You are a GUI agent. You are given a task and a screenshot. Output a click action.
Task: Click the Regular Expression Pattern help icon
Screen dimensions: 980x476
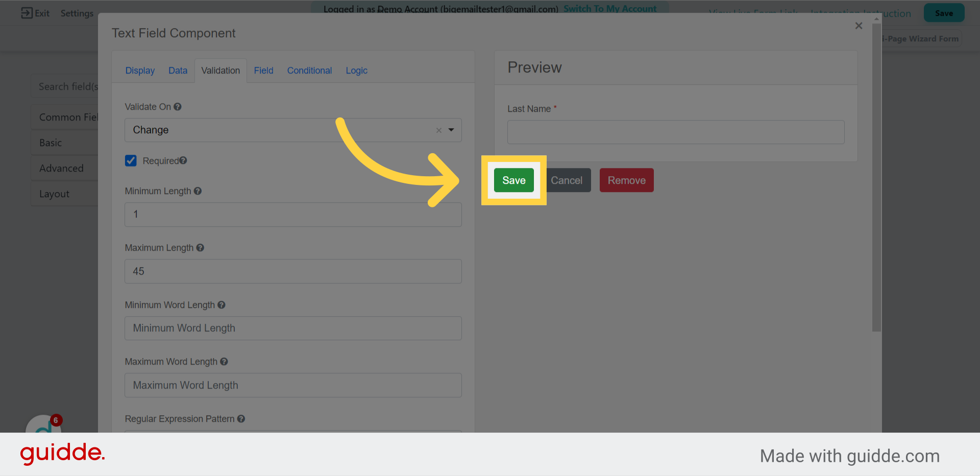pos(241,419)
